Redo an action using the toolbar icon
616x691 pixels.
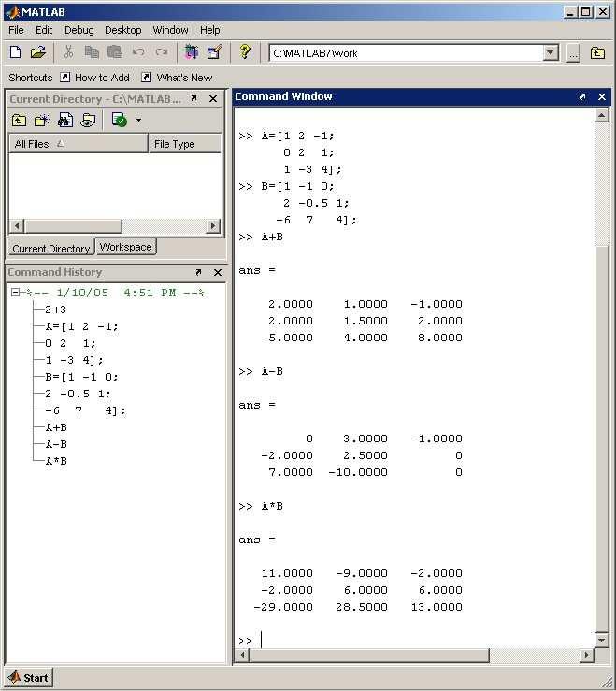point(162,52)
